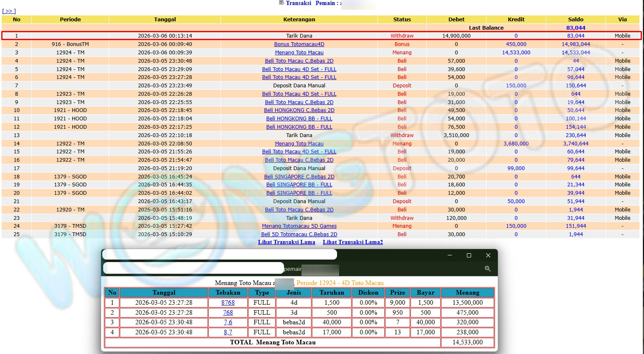Click the magnifier zoom icon in popup
Viewport: 644px width, 354px height.
[x=487, y=269]
